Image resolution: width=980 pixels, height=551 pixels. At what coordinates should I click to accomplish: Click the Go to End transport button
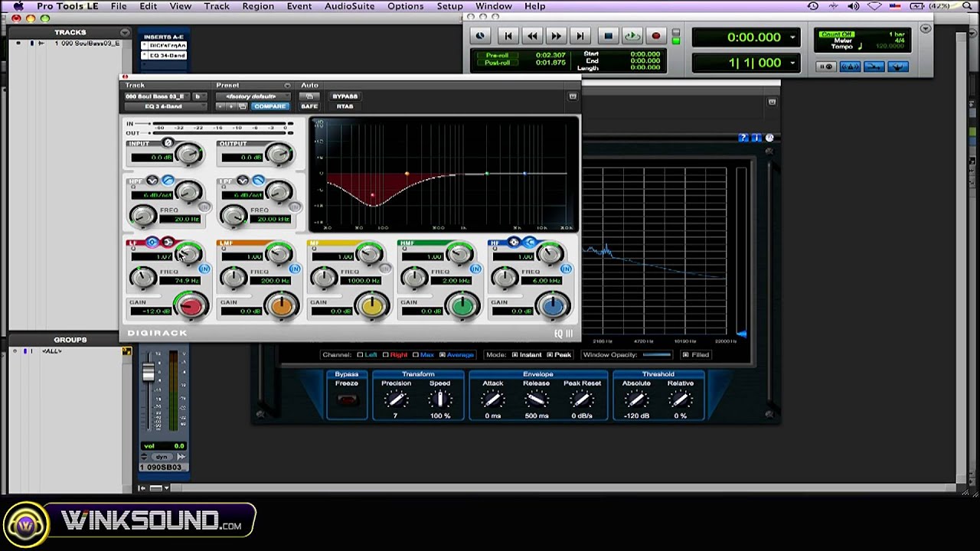point(580,36)
